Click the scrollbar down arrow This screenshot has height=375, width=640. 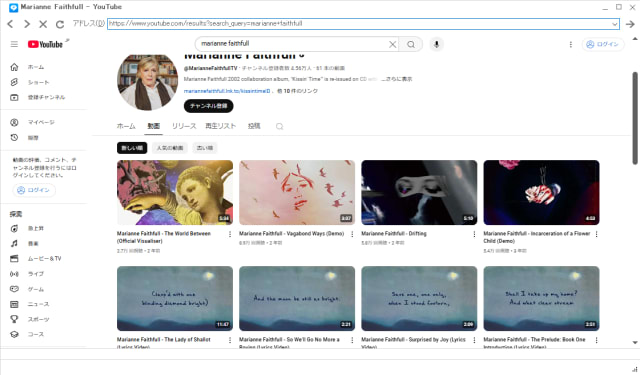(x=635, y=342)
